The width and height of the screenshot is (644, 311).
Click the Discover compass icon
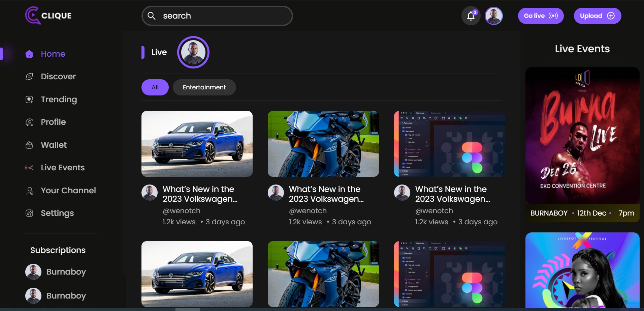coord(29,77)
